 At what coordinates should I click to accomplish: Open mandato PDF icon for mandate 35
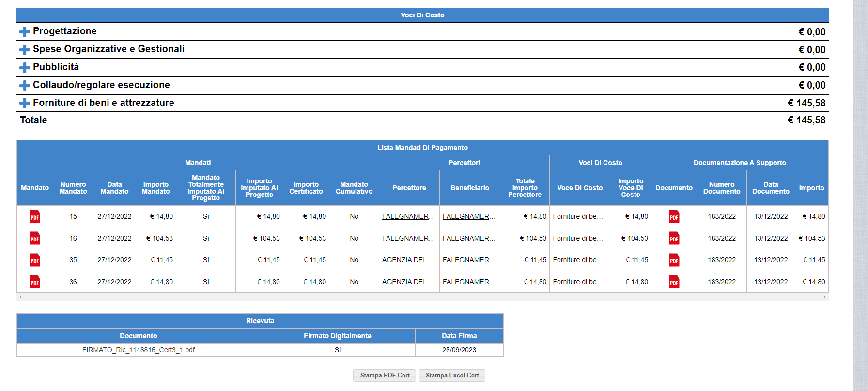35,260
